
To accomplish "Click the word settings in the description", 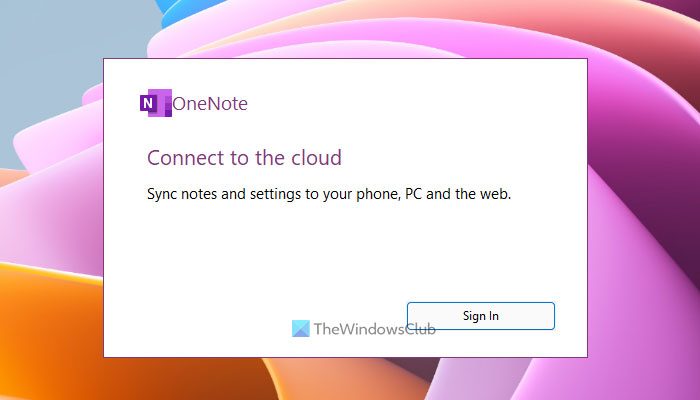I will pos(275,194).
